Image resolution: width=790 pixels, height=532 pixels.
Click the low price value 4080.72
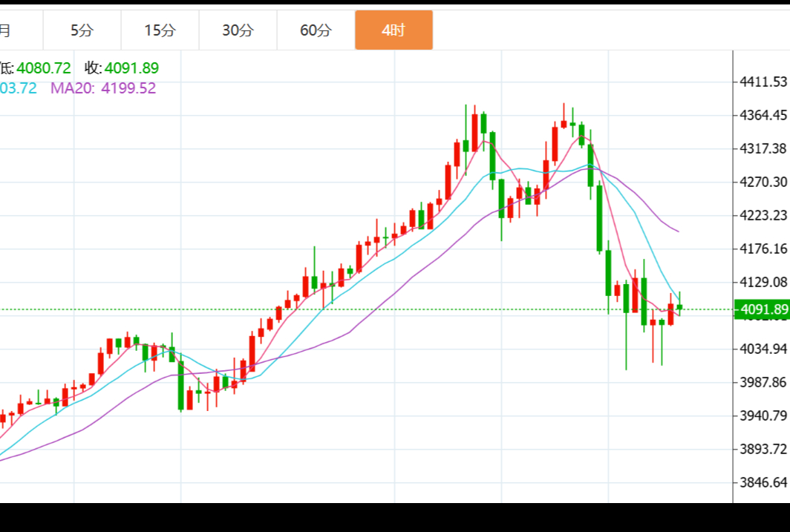(44, 68)
